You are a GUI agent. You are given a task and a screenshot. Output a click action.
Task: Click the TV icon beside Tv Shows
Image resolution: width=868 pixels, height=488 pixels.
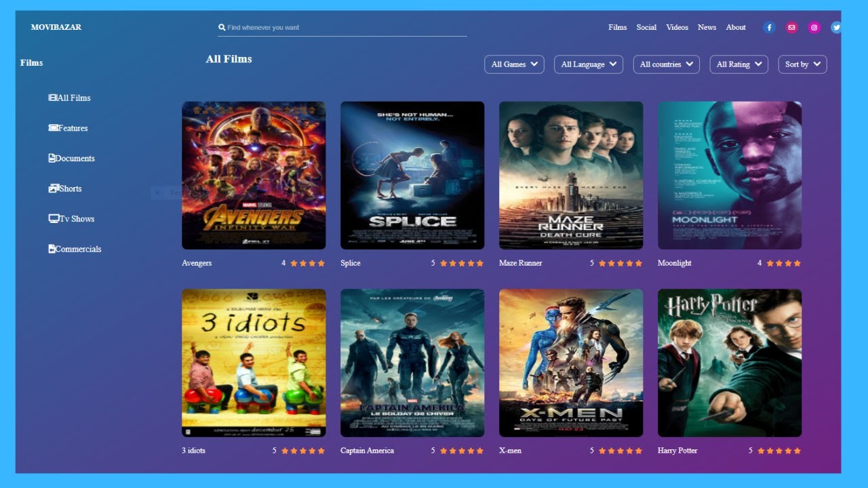(x=54, y=218)
